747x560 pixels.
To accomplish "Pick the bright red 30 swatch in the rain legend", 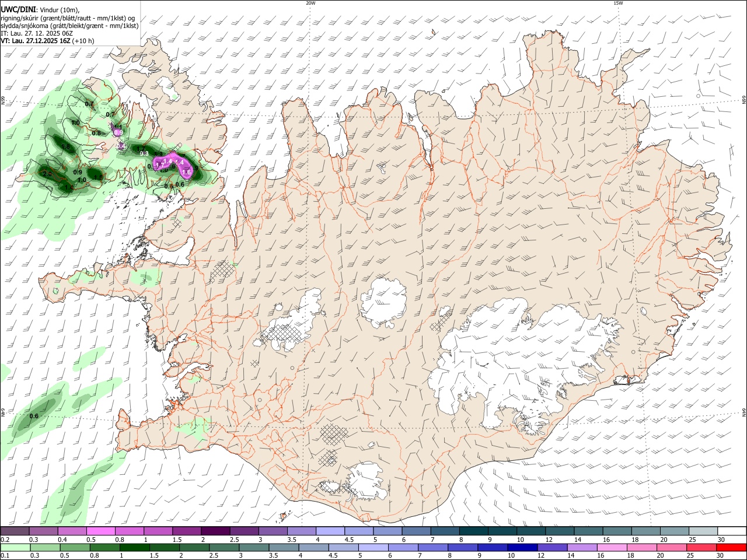I will click(731, 547).
